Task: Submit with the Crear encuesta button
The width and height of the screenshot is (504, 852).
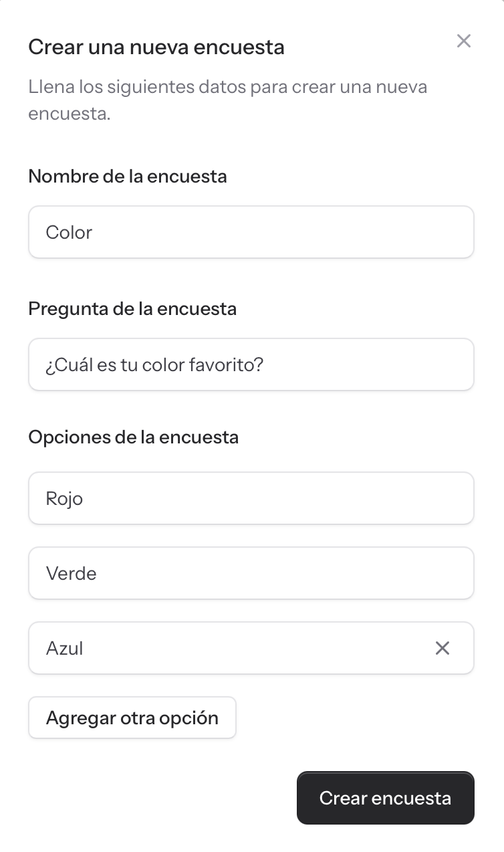Action: (386, 798)
